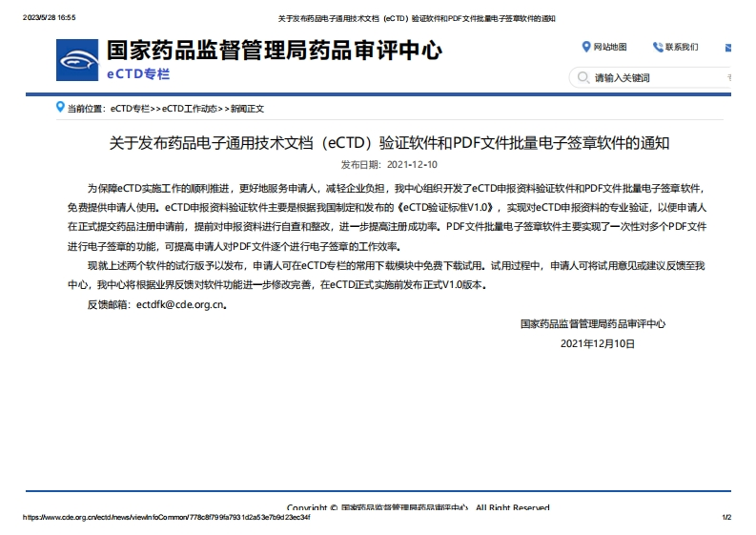Click the magnifier icon in search box
756x535 pixels.
tap(582, 77)
